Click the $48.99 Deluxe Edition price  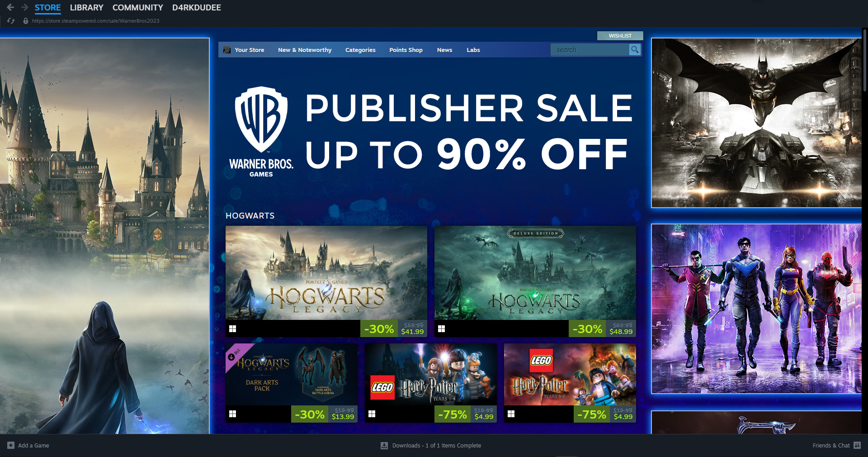[621, 332]
